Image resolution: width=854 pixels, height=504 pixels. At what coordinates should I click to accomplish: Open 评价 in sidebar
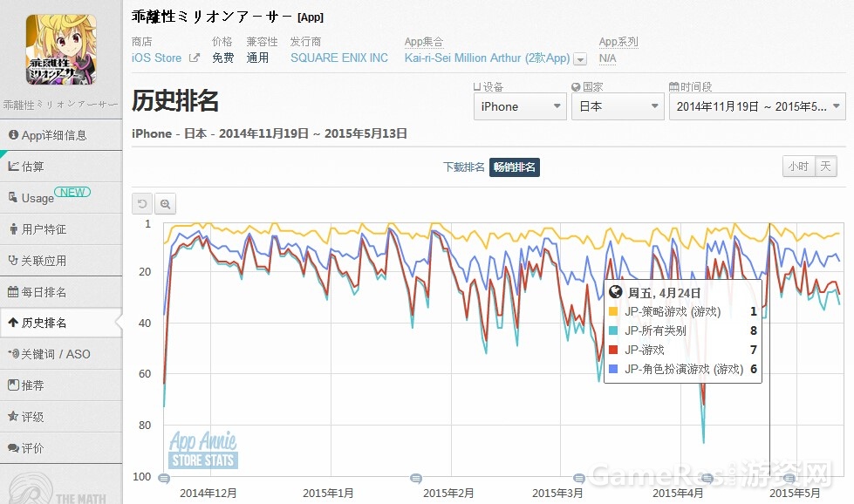tap(61, 448)
